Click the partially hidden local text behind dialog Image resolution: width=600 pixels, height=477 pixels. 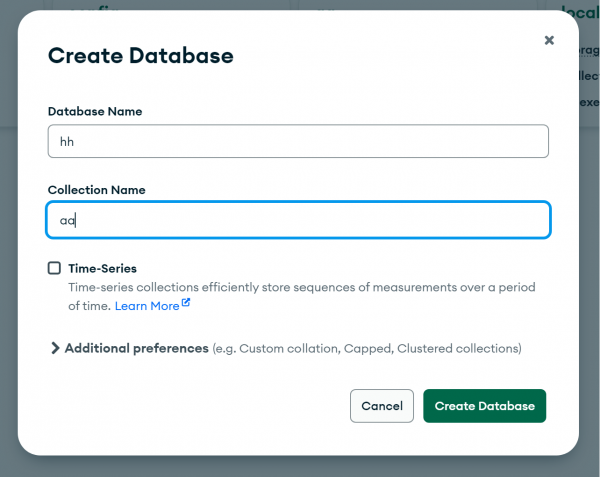579,13
